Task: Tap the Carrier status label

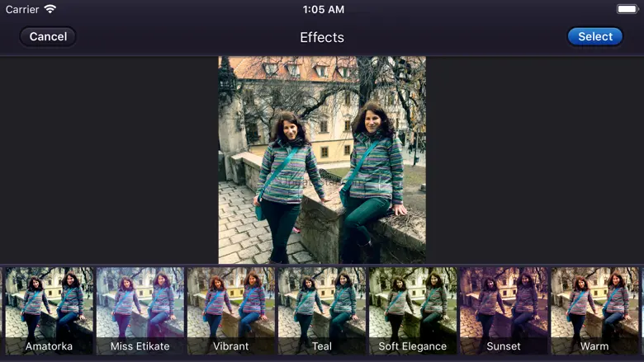Action: 22,9
